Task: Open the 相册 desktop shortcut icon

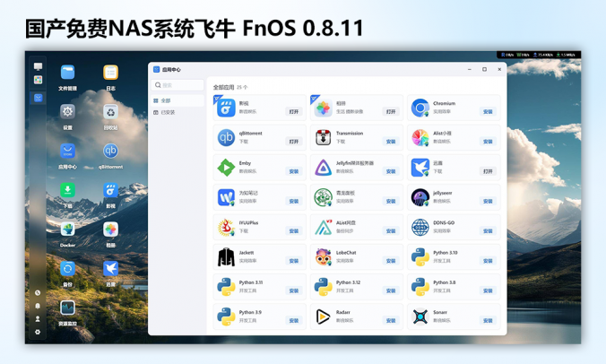Action: [x=110, y=230]
